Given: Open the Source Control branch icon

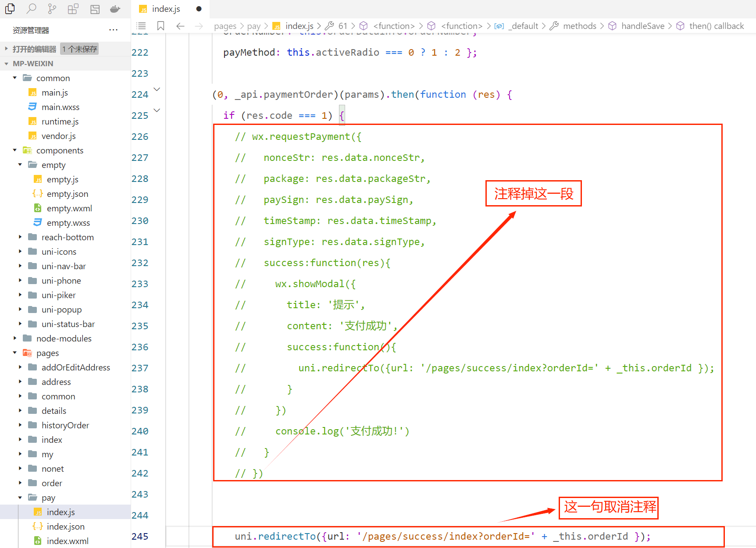Looking at the screenshot, I should [52, 9].
